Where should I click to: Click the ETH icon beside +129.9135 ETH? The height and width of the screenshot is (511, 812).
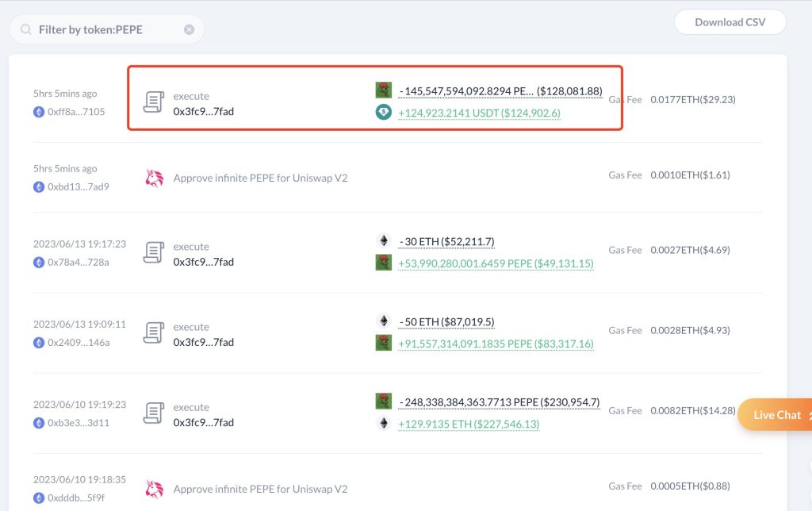click(384, 424)
